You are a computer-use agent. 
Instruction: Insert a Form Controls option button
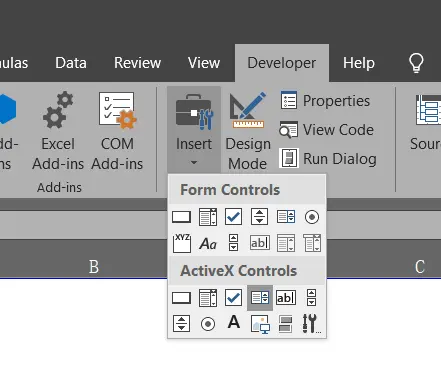pyautogui.click(x=312, y=217)
